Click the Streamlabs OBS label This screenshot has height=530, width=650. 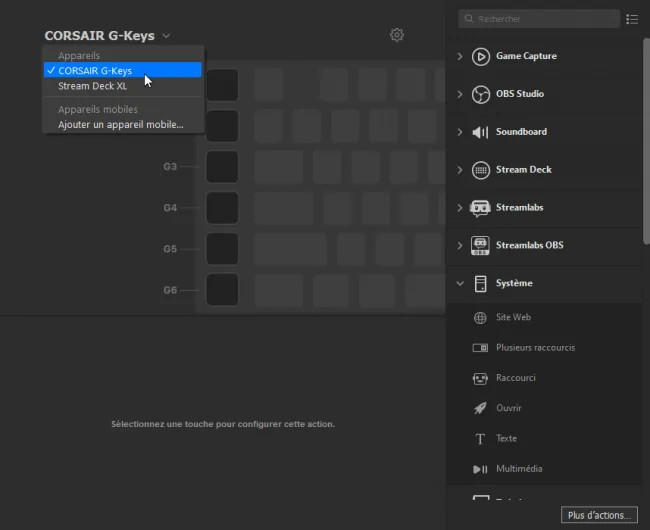530,245
